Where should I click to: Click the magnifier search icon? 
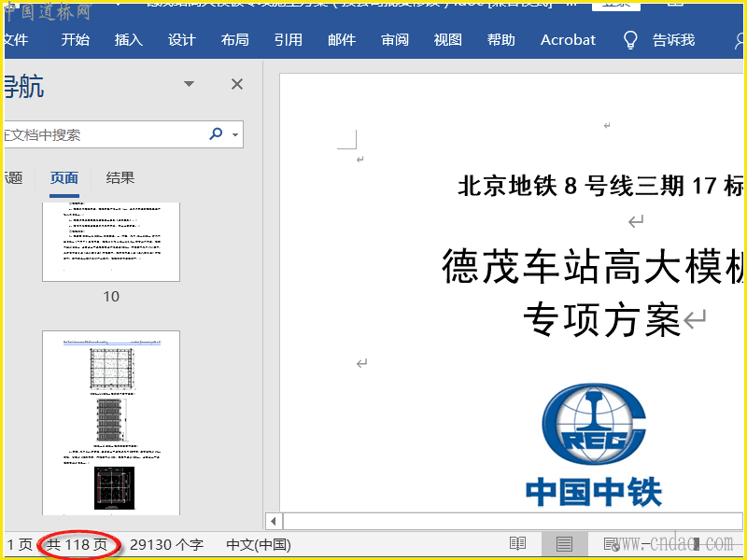pyautogui.click(x=216, y=133)
